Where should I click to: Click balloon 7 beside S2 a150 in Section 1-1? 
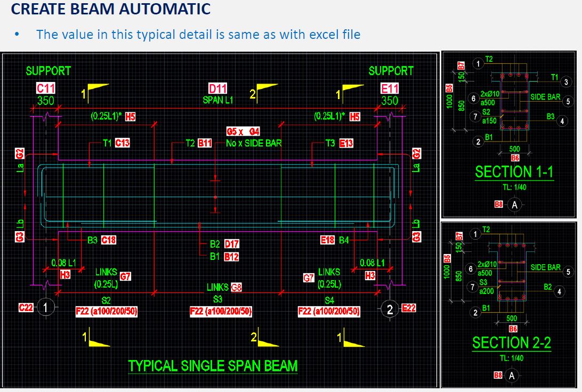click(x=475, y=117)
